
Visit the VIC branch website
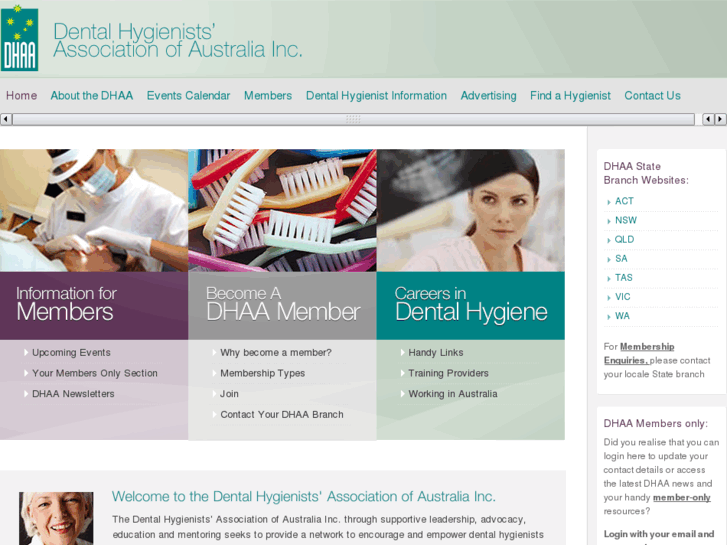coord(623,297)
